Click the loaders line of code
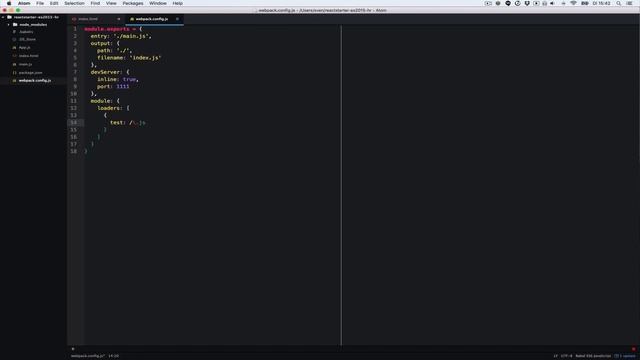Image resolution: width=640 pixels, height=360 pixels. 113,108
